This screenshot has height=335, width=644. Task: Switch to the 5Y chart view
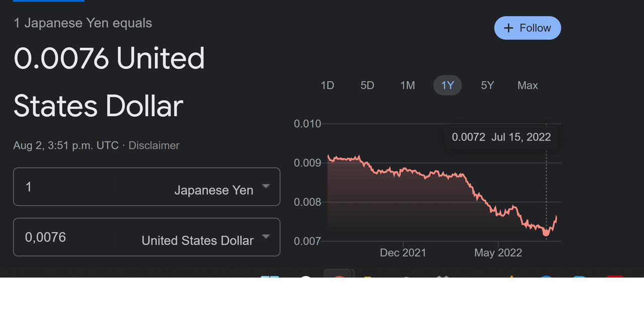click(x=488, y=86)
